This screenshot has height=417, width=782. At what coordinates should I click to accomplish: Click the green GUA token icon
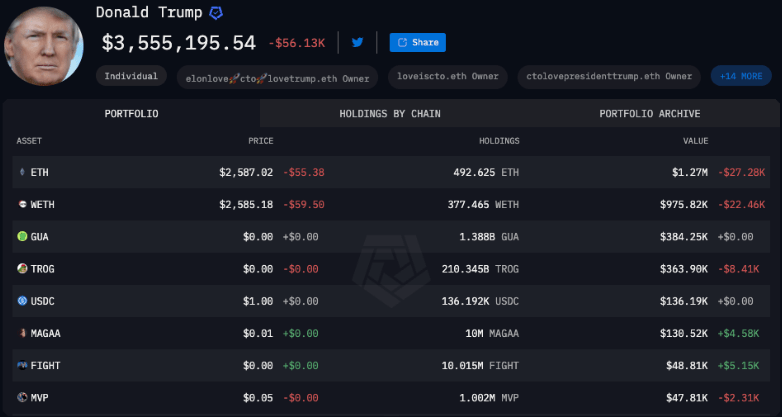[x=22, y=236]
